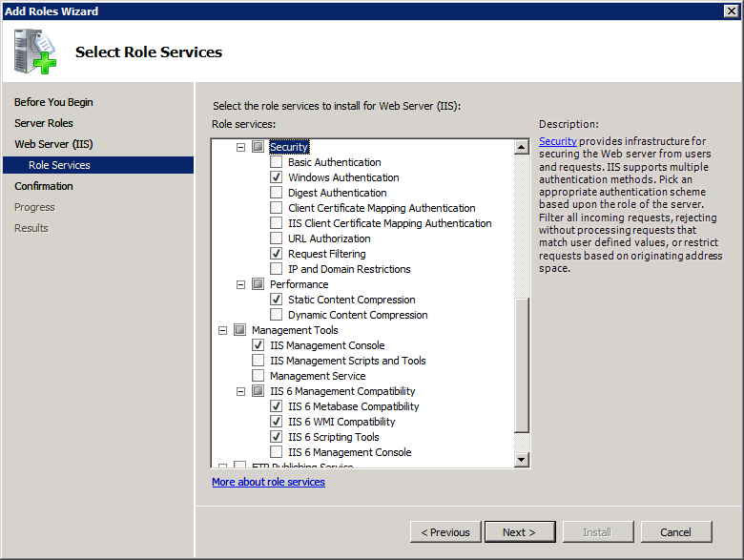Check IIS 6 Management Console
The image size is (744, 560).
(x=277, y=452)
